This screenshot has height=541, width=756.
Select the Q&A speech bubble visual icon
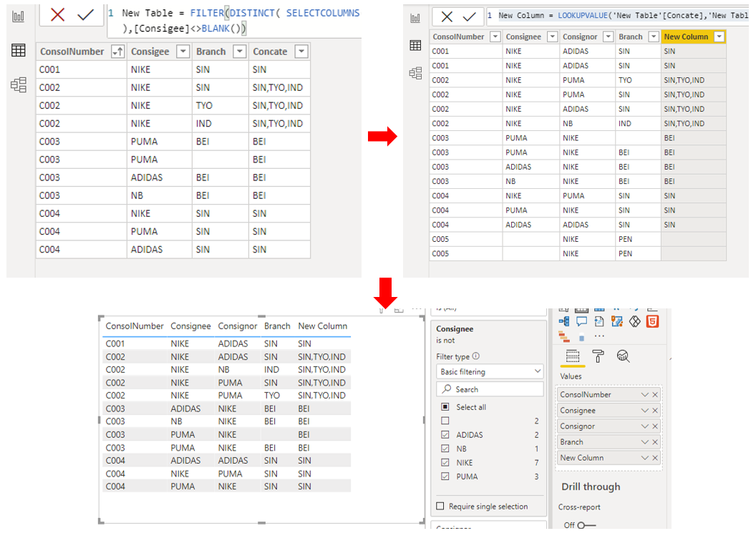point(581,321)
